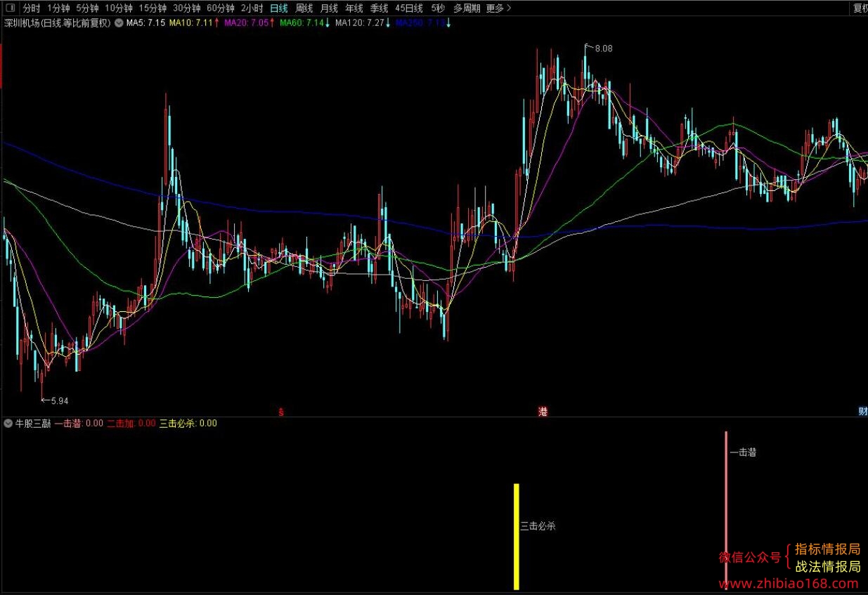The image size is (868, 595).
Task: Click the 财 marker at chart's right edge
Action: tap(863, 412)
